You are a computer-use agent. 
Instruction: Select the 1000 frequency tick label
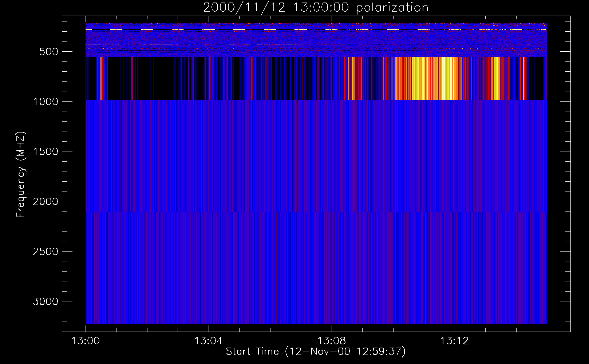point(46,102)
